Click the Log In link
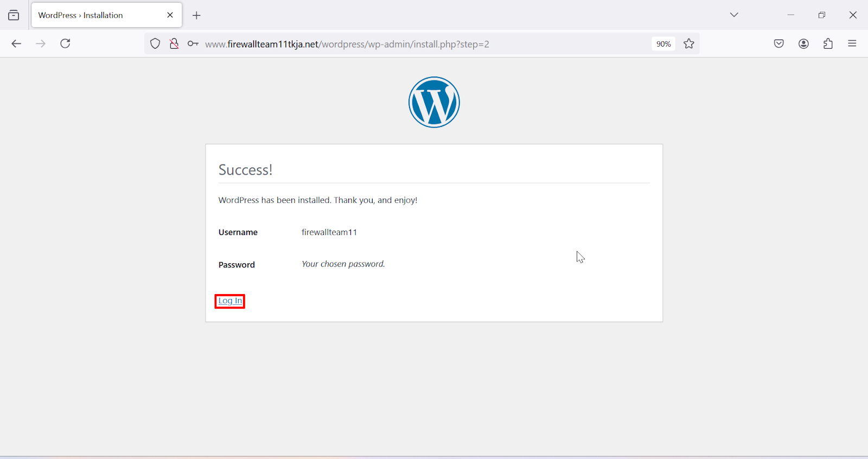The image size is (868, 459). [x=230, y=301]
